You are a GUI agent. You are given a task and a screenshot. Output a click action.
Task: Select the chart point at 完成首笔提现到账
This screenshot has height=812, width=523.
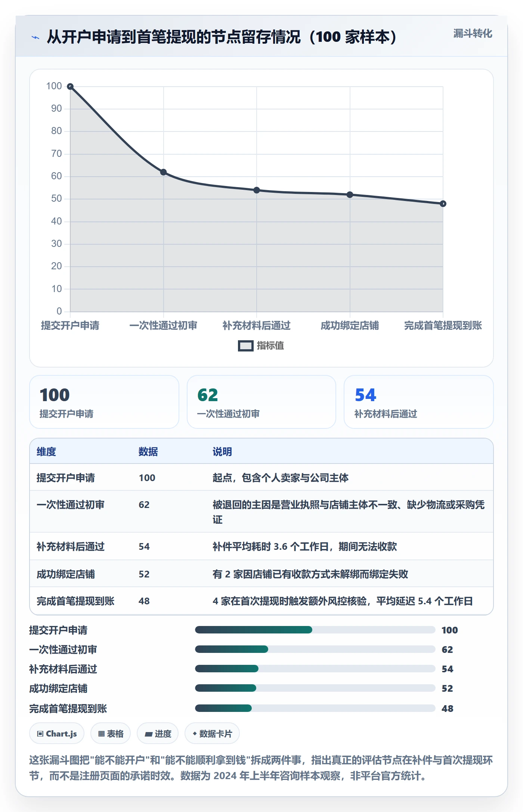tap(443, 204)
